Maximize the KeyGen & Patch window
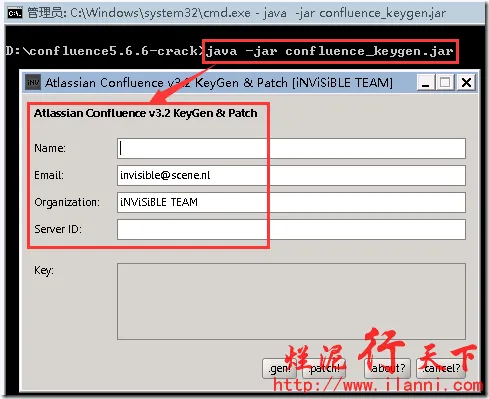 pos(445,83)
